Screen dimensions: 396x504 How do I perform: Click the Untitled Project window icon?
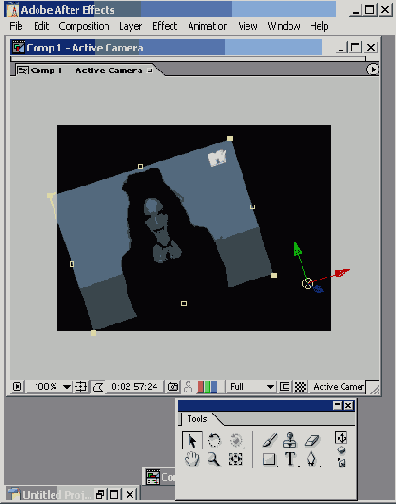[x=13, y=494]
